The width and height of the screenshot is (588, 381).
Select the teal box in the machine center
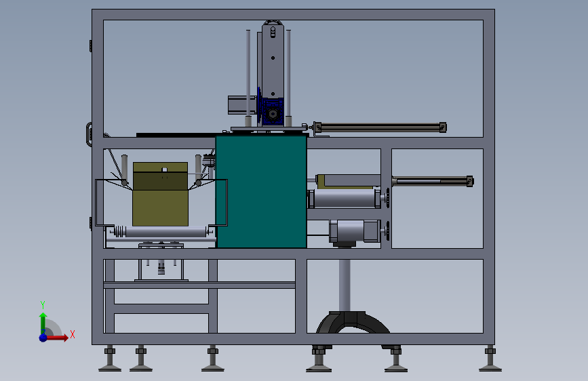261,192
